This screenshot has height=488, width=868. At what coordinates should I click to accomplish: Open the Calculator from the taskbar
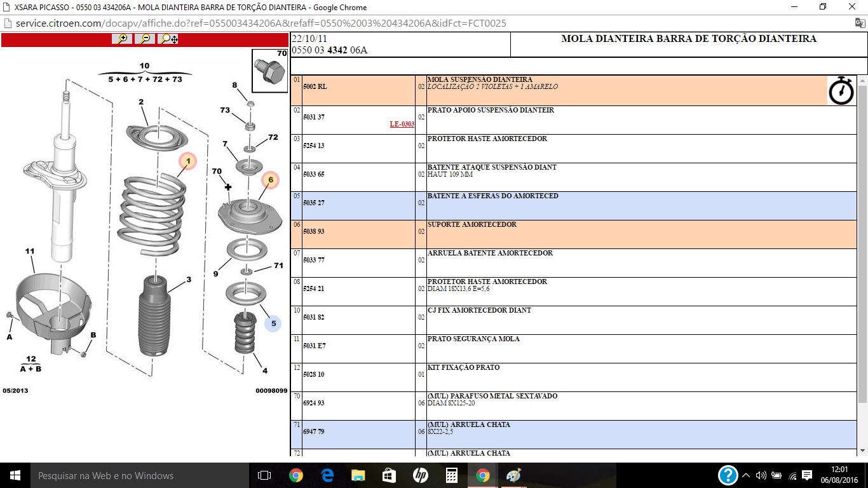[x=452, y=475]
